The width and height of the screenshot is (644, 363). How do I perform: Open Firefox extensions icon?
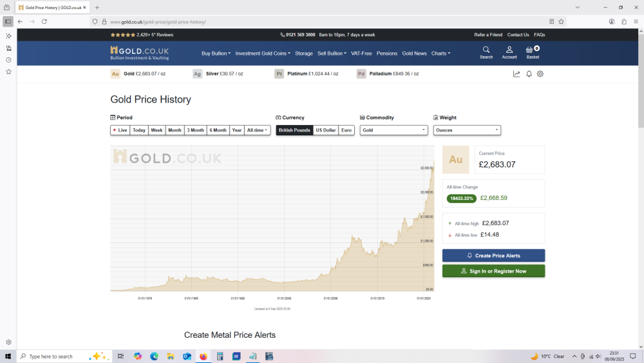click(624, 21)
